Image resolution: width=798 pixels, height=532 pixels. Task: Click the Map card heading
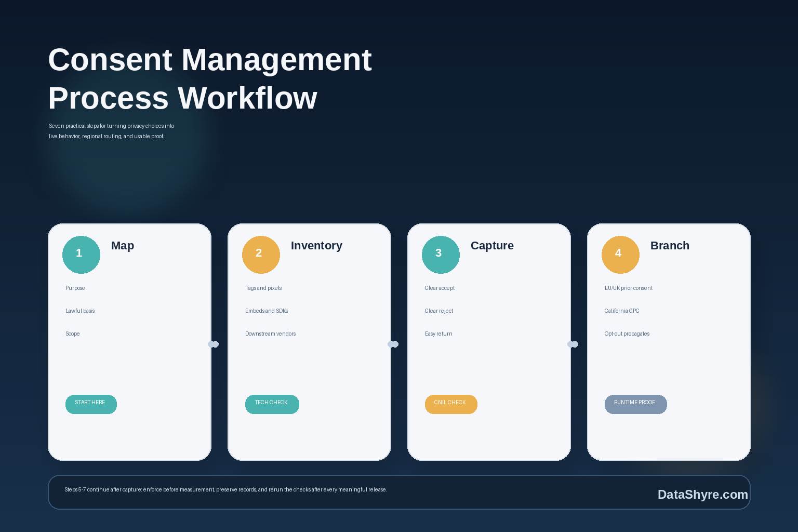click(123, 246)
